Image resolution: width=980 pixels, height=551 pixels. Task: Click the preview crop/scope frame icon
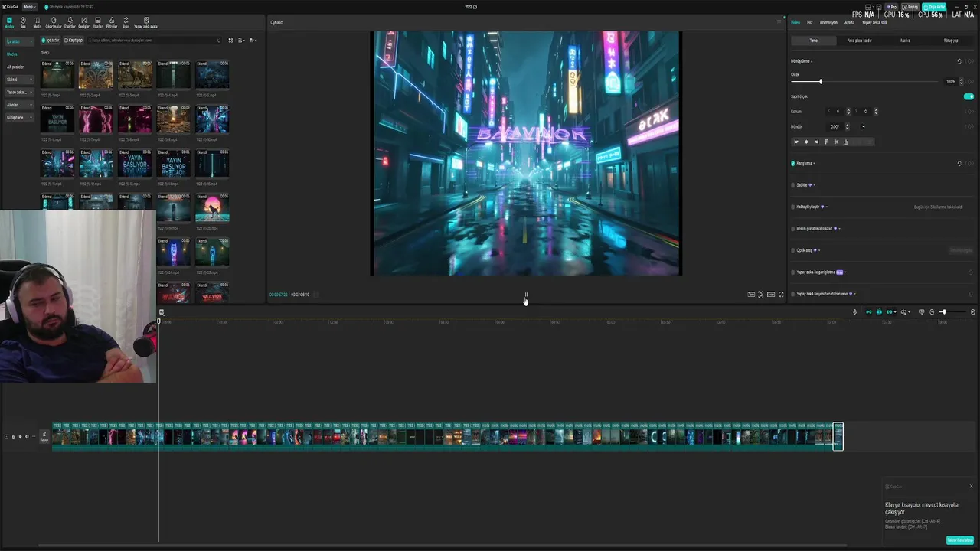(761, 295)
